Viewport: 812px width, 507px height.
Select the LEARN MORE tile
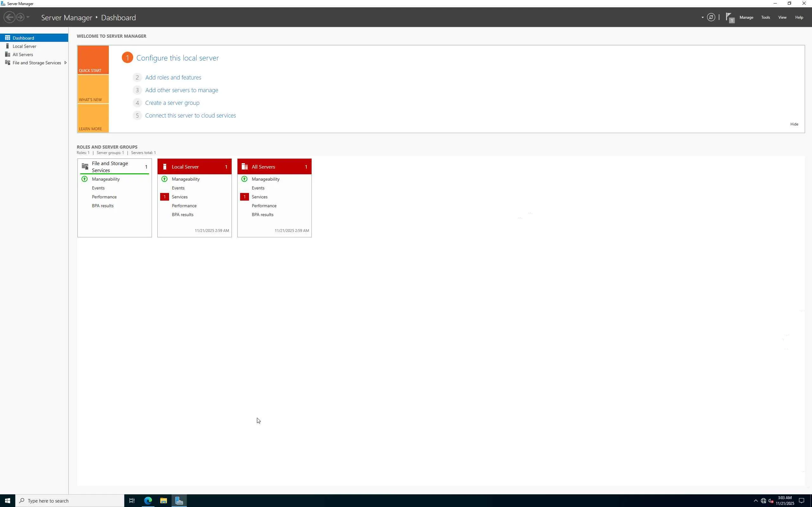point(93,119)
